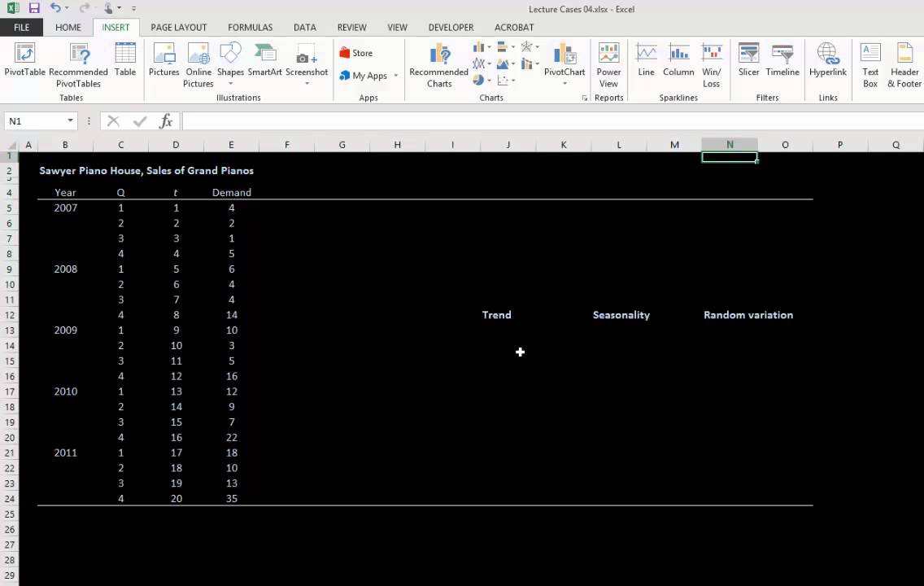
Task: Switch to the FORMULAS tab
Action: click(x=250, y=27)
